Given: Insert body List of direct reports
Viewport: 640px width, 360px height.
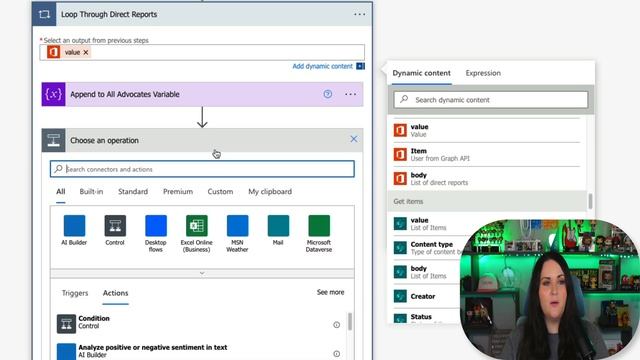Looking at the screenshot, I should pos(487,179).
